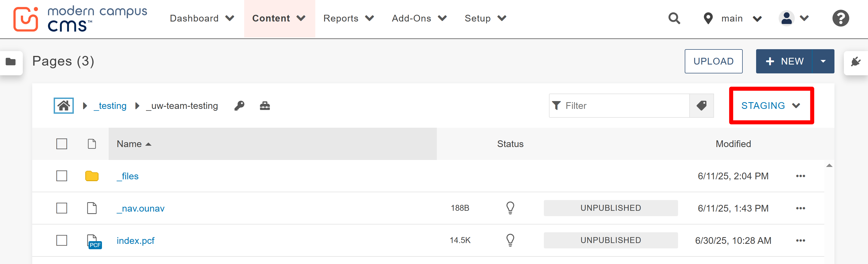Image resolution: width=868 pixels, height=264 pixels.
Task: Open the _testing breadcrumb link
Action: pos(110,105)
